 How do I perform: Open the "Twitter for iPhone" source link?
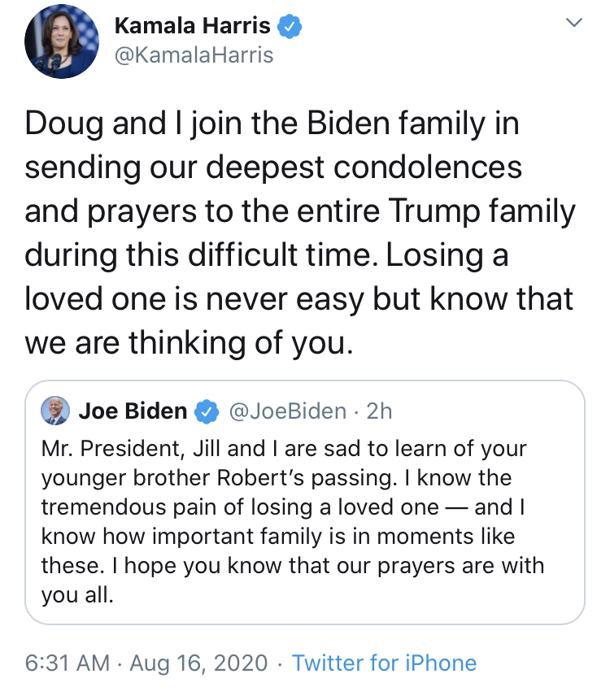(384, 663)
